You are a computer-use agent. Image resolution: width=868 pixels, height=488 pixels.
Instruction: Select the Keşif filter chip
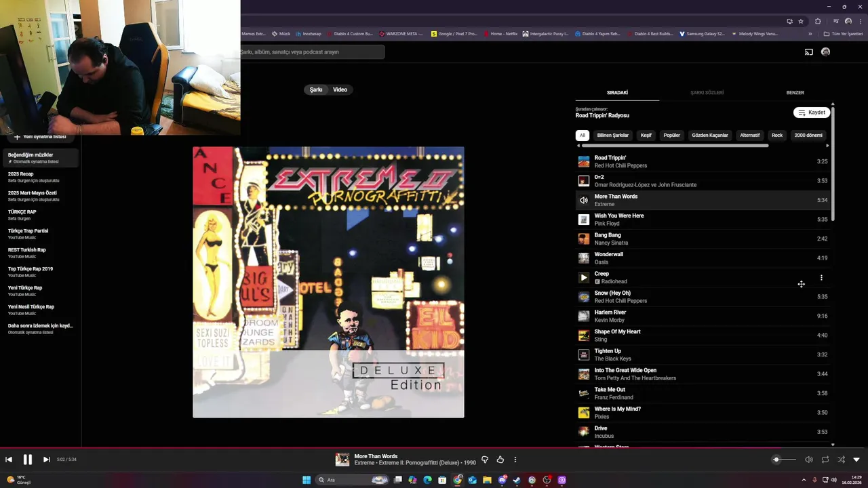click(646, 135)
